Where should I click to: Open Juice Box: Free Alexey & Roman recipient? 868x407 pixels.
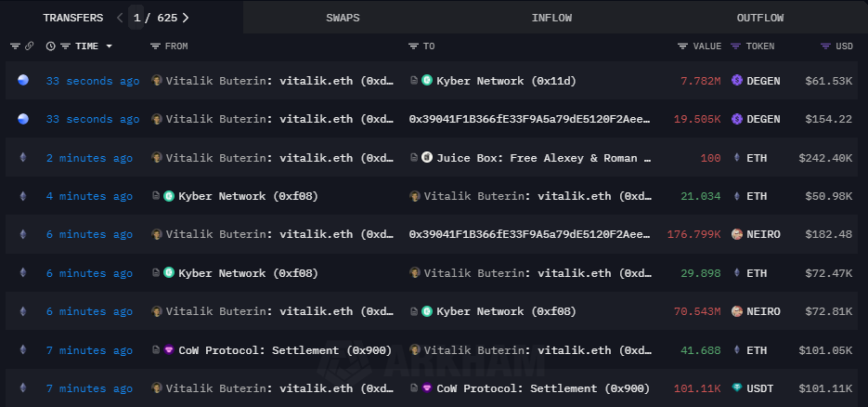tap(544, 158)
